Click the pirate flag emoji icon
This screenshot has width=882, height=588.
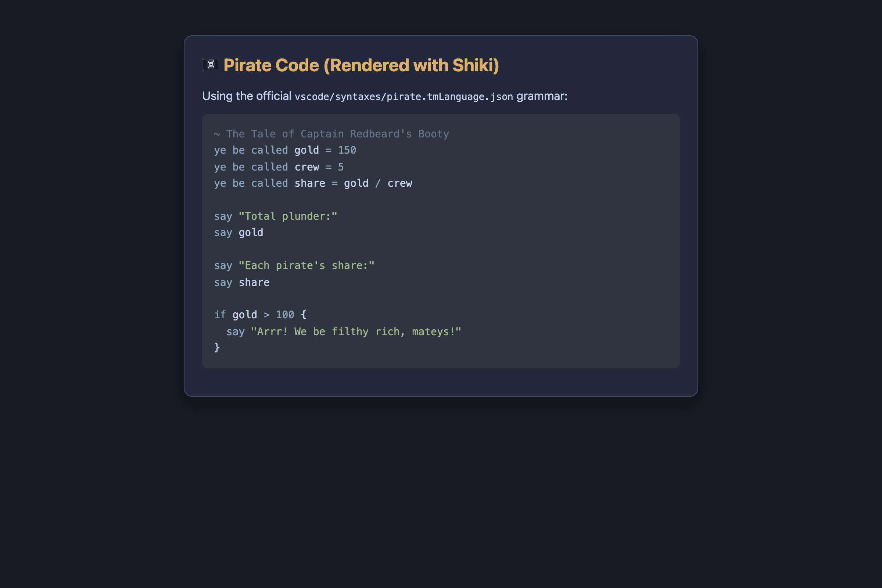point(210,65)
